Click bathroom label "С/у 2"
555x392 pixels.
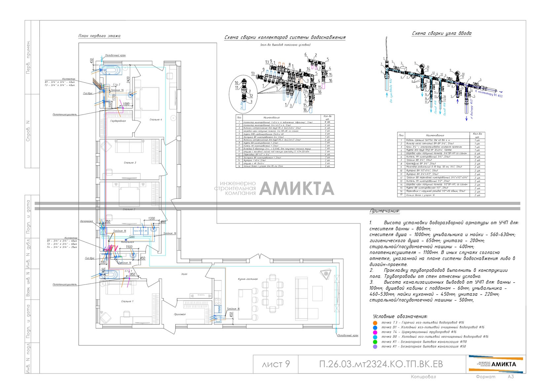pos(117,85)
